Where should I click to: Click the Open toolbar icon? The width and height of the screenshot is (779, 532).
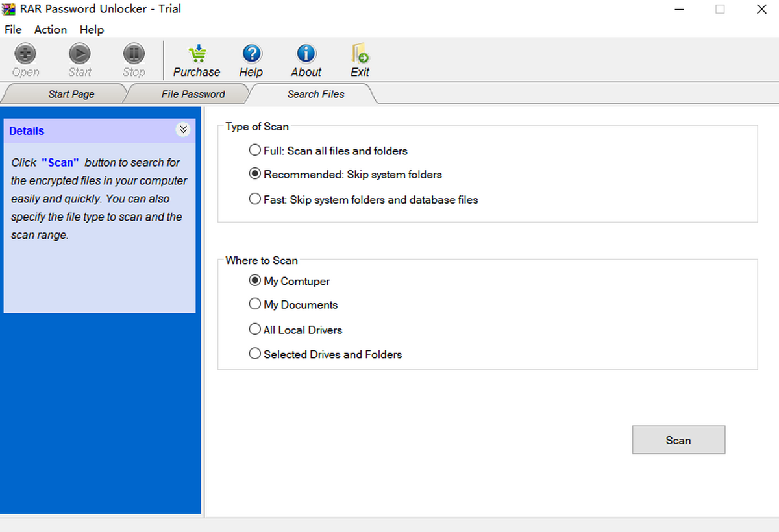point(25,54)
